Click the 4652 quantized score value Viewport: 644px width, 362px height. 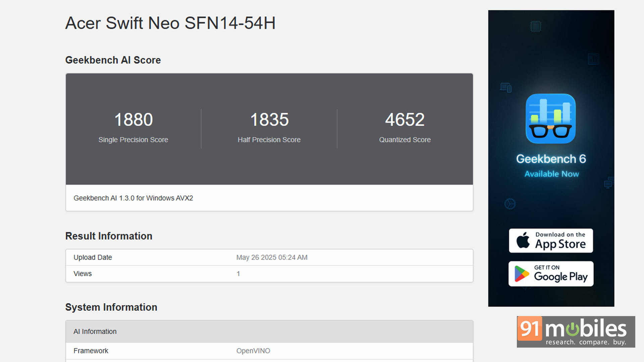405,120
